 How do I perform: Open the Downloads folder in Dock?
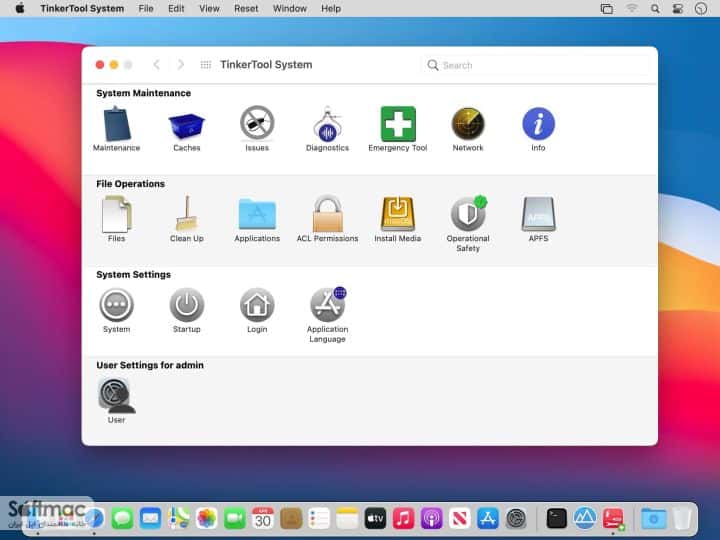[x=654, y=519]
